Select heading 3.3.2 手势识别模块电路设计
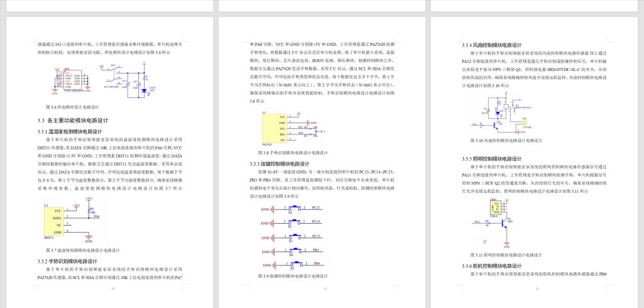 pyautogui.click(x=67, y=261)
